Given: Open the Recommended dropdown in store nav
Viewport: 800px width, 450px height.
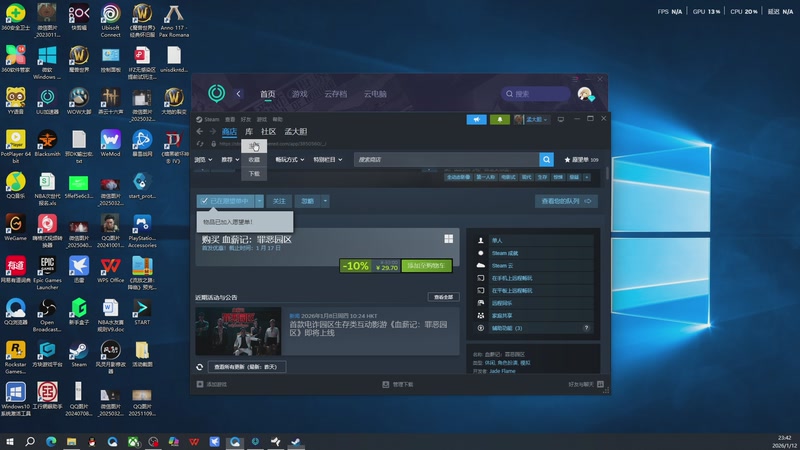Looking at the screenshot, I should [x=230, y=160].
